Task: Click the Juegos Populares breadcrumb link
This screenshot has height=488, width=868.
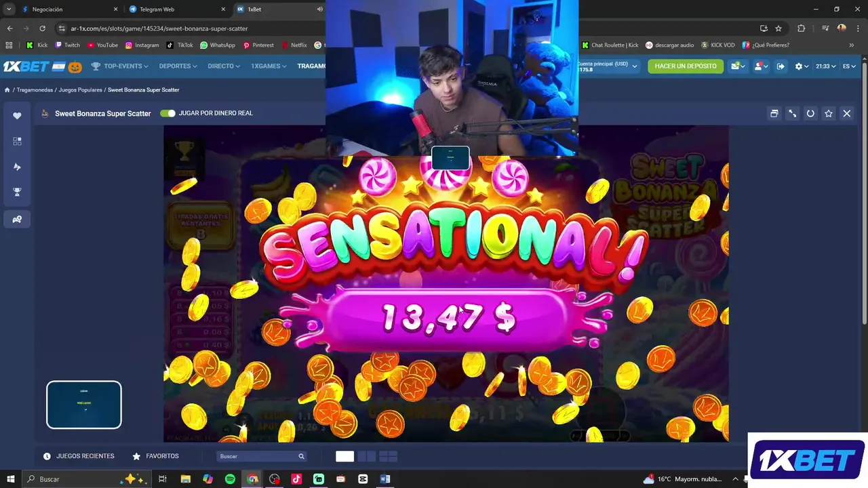Action: [80, 89]
